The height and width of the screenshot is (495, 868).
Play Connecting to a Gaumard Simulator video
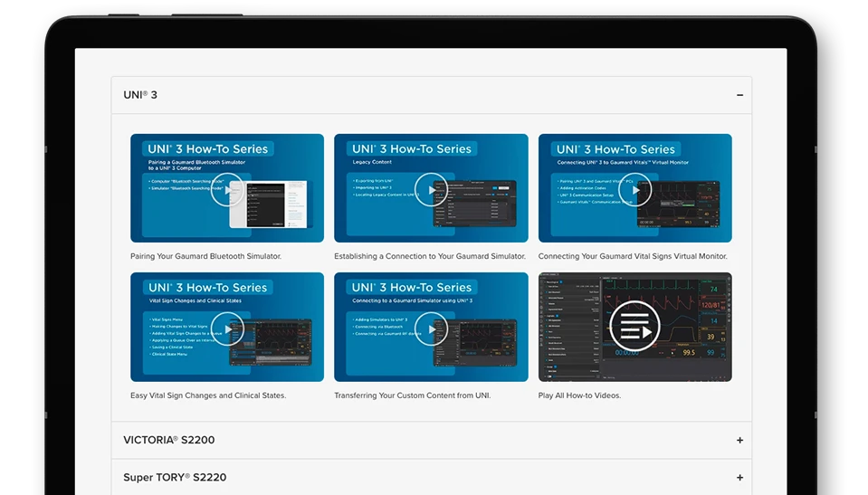click(x=431, y=328)
